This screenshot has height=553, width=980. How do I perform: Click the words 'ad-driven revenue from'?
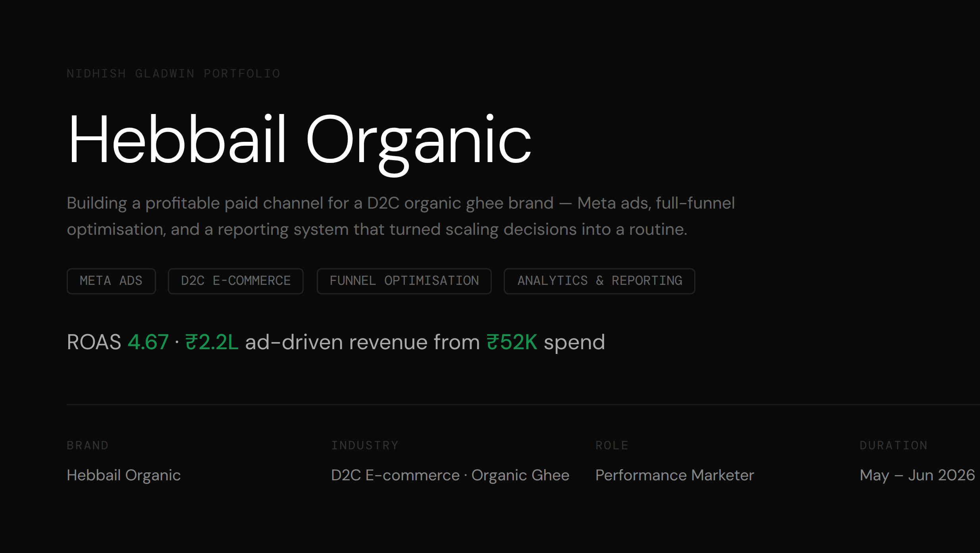[362, 342]
